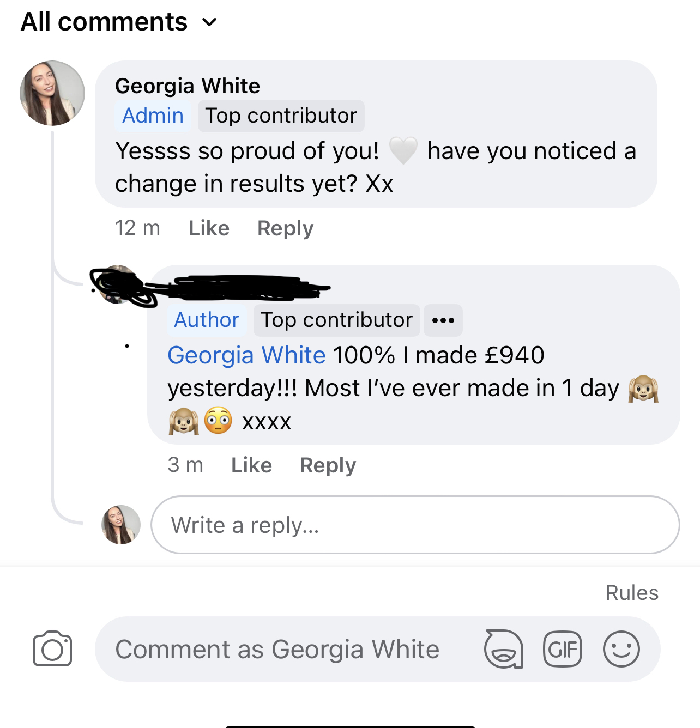Focus the Write a reply field
700x728 pixels.
(x=414, y=525)
